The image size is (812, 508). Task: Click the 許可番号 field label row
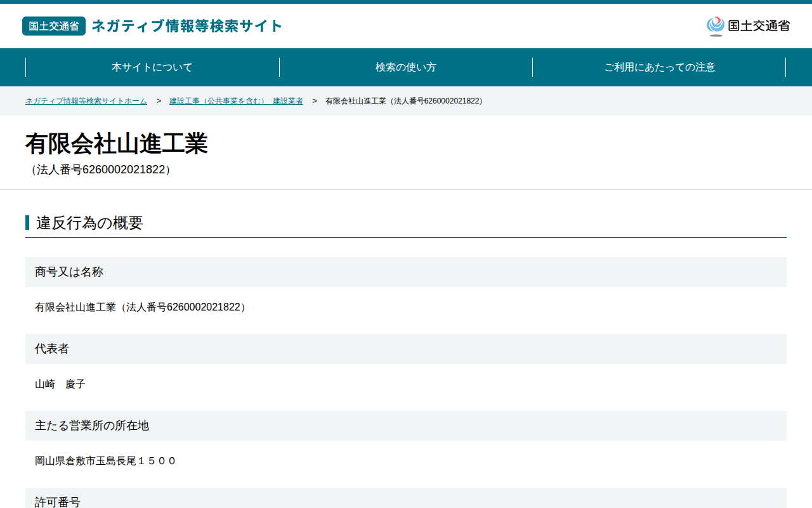[x=406, y=498]
